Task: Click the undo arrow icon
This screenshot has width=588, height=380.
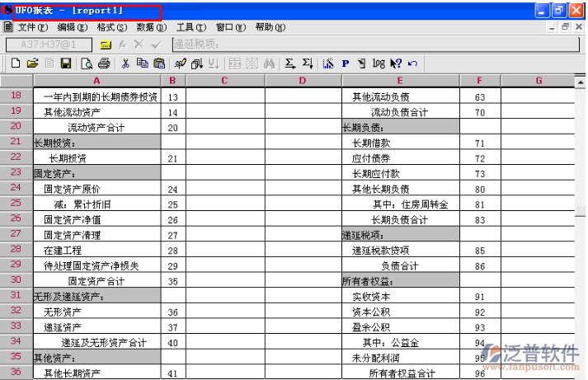Action: [413, 63]
